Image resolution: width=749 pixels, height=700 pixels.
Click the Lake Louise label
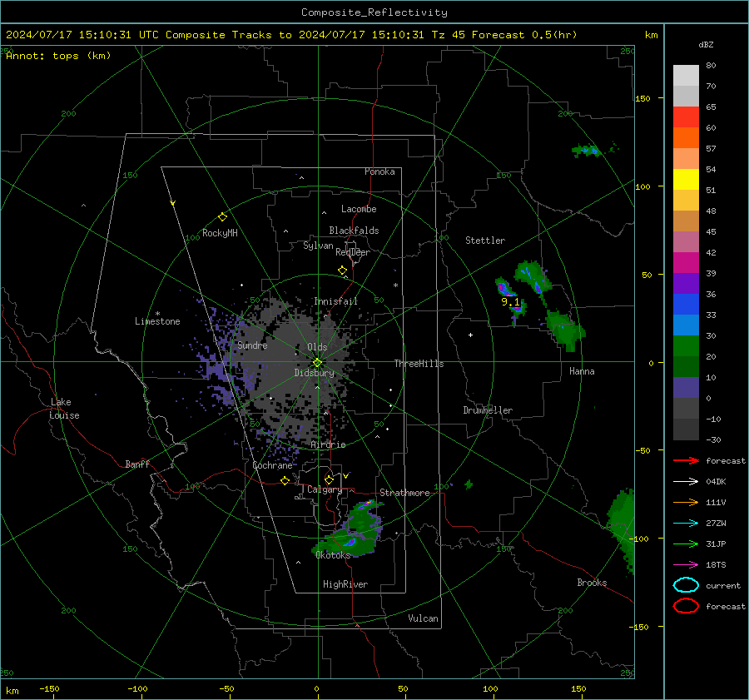(64, 409)
